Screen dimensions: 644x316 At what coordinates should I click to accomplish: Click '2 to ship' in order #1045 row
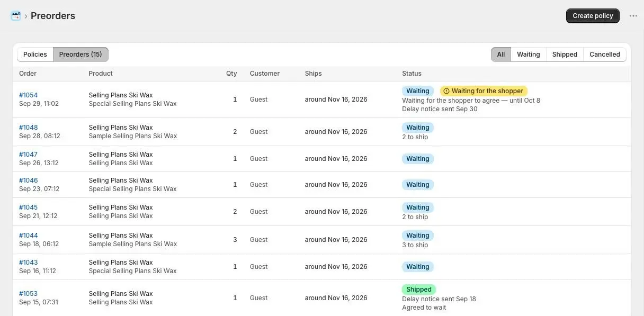click(x=415, y=217)
